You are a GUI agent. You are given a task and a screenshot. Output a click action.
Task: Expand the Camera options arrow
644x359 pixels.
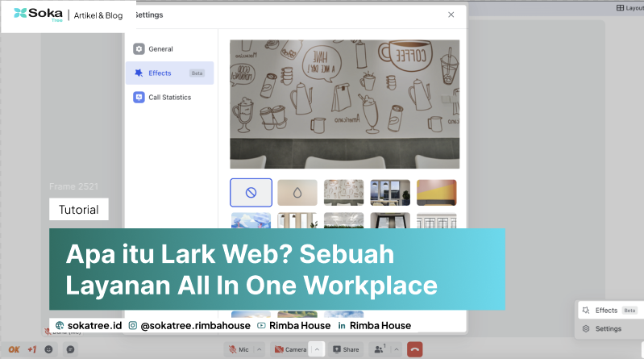tap(317, 349)
